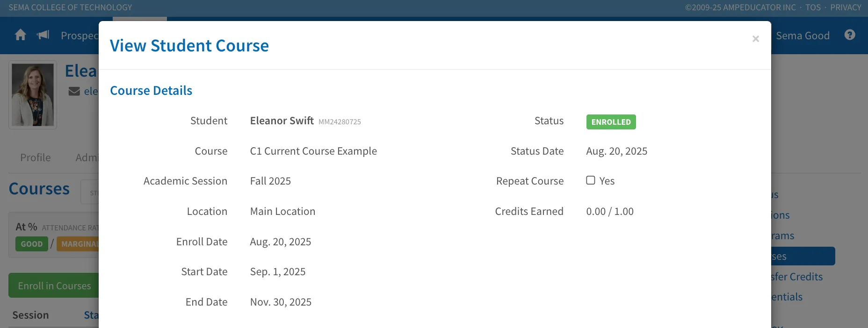Click credits earned 0.00 / 1.00
The image size is (868, 328).
tap(610, 211)
